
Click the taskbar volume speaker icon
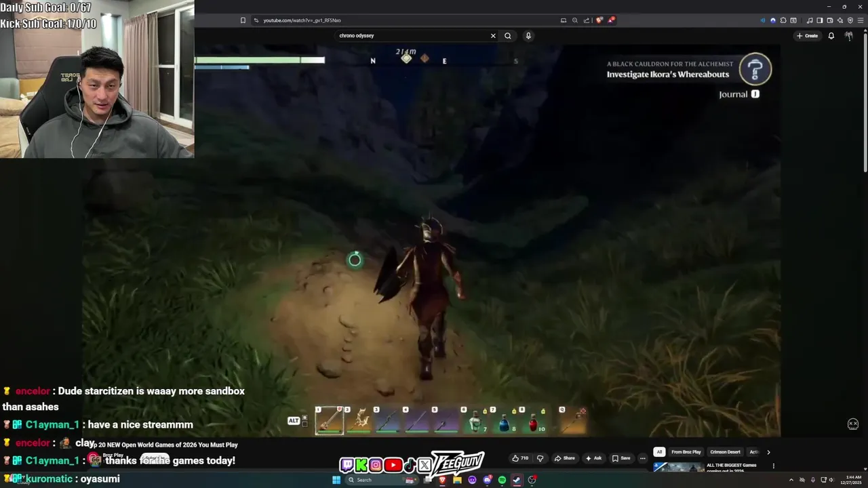click(x=831, y=480)
